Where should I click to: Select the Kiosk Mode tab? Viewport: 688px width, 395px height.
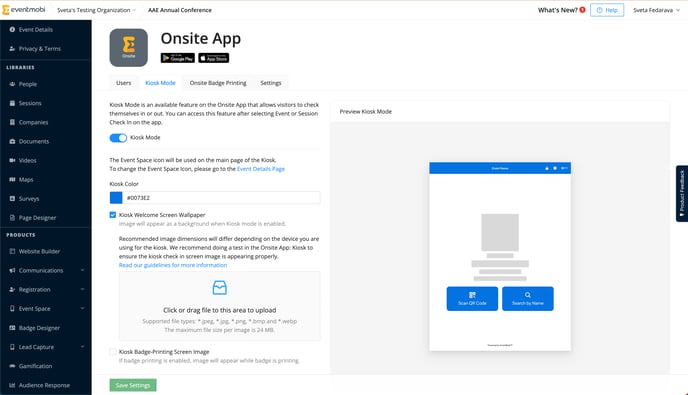tap(161, 83)
